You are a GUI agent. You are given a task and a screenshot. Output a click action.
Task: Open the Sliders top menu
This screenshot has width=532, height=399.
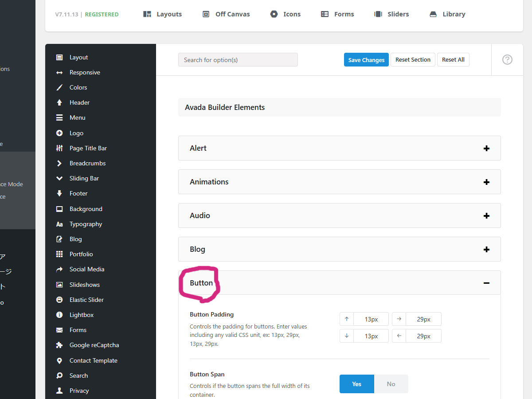[391, 14]
